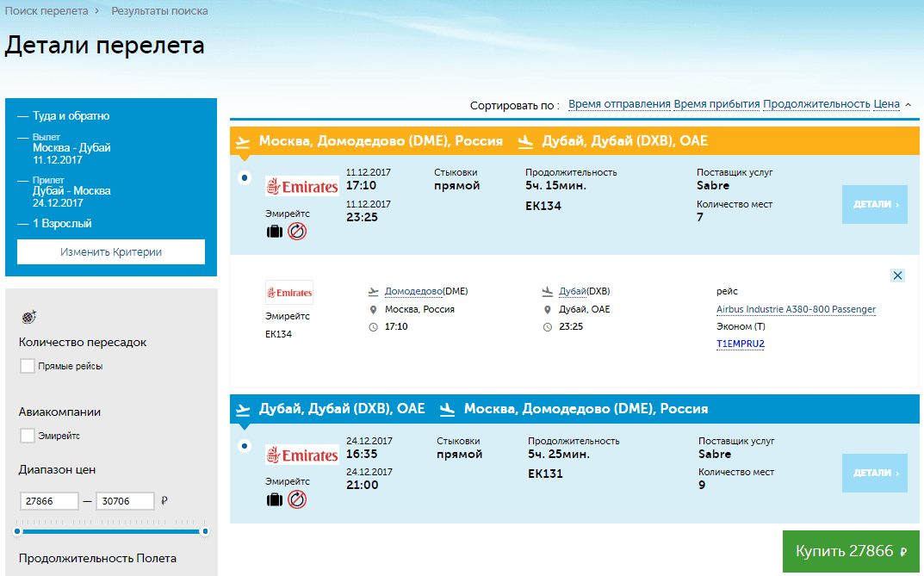The height and width of the screenshot is (576, 924).
Task: Enable the Прямые рейсы checkbox
Action: click(x=28, y=366)
